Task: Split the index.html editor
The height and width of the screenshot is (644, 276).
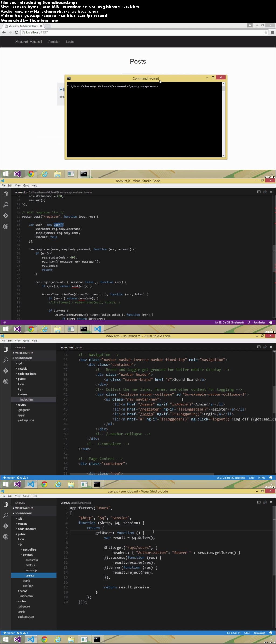Action: (x=259, y=347)
